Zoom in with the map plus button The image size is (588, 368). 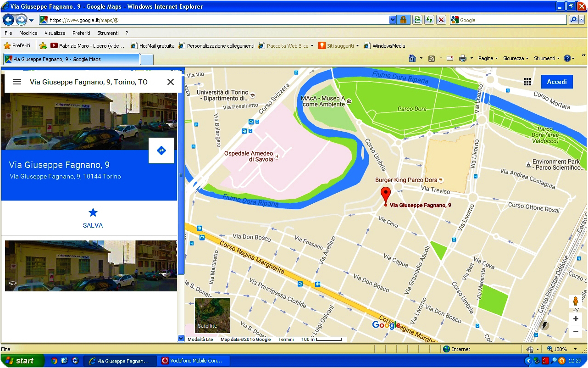(x=576, y=318)
